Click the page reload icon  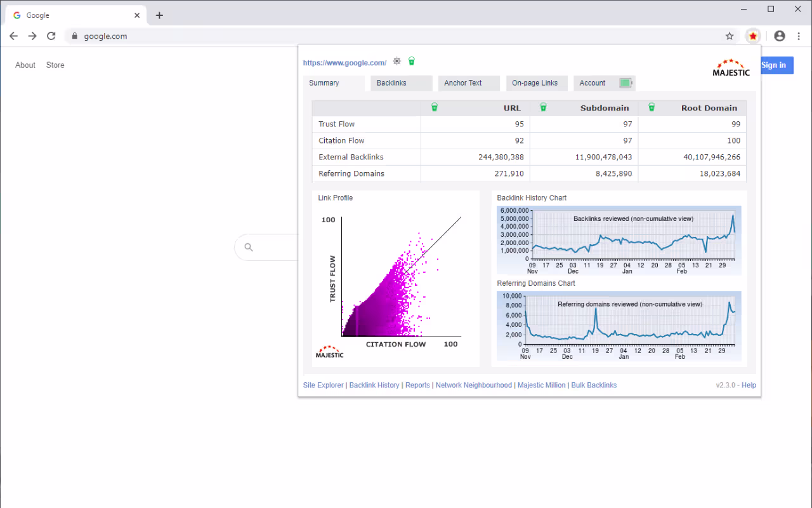click(x=51, y=36)
